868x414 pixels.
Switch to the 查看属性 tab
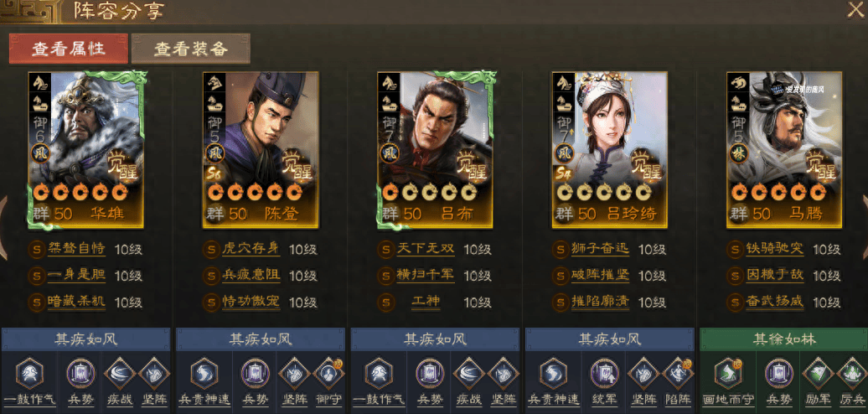(68, 49)
